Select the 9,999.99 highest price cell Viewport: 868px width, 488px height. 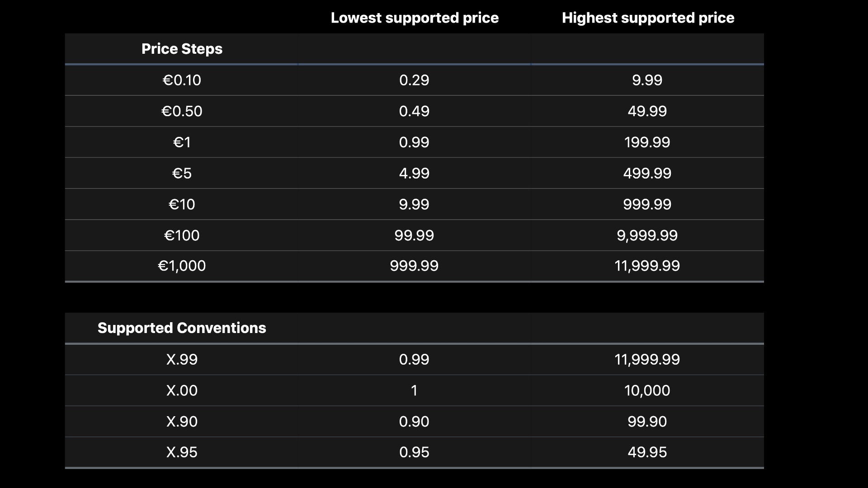(647, 235)
